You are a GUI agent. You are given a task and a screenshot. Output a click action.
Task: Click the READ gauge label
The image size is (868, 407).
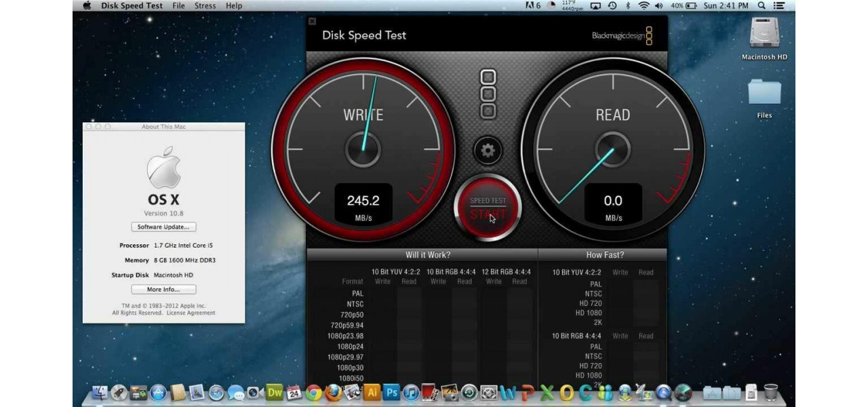(x=613, y=115)
